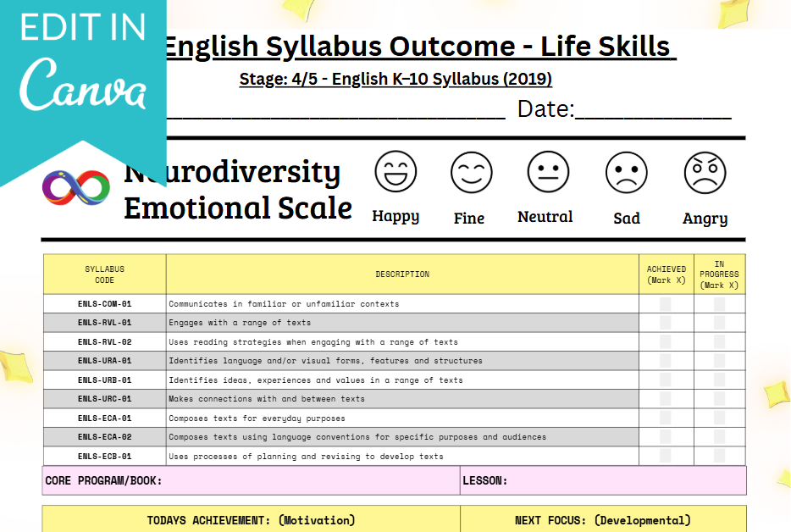Click the TODAYS ACHIEVEMENT: (Motivation) heading

tap(251, 520)
